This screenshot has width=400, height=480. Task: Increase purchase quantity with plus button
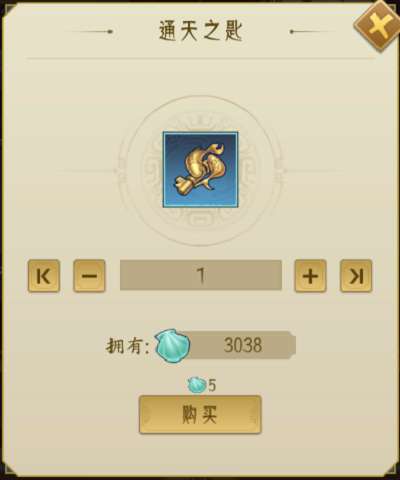(310, 276)
